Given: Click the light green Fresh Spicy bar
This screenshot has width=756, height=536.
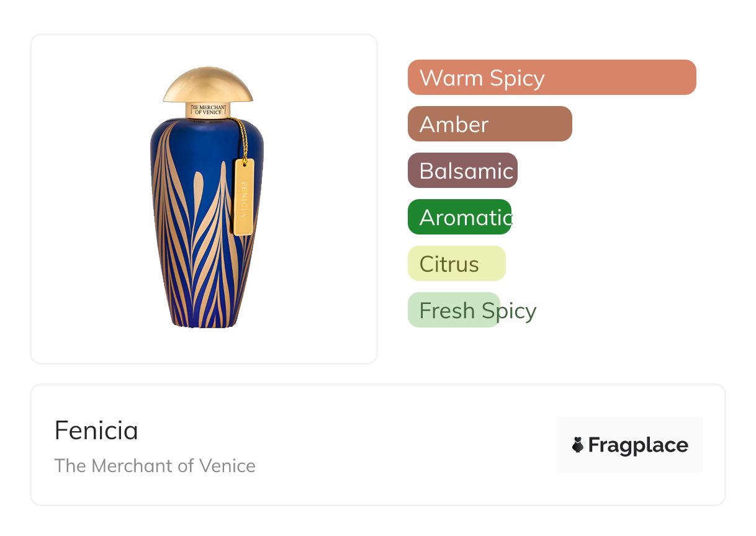Looking at the screenshot, I should (454, 310).
